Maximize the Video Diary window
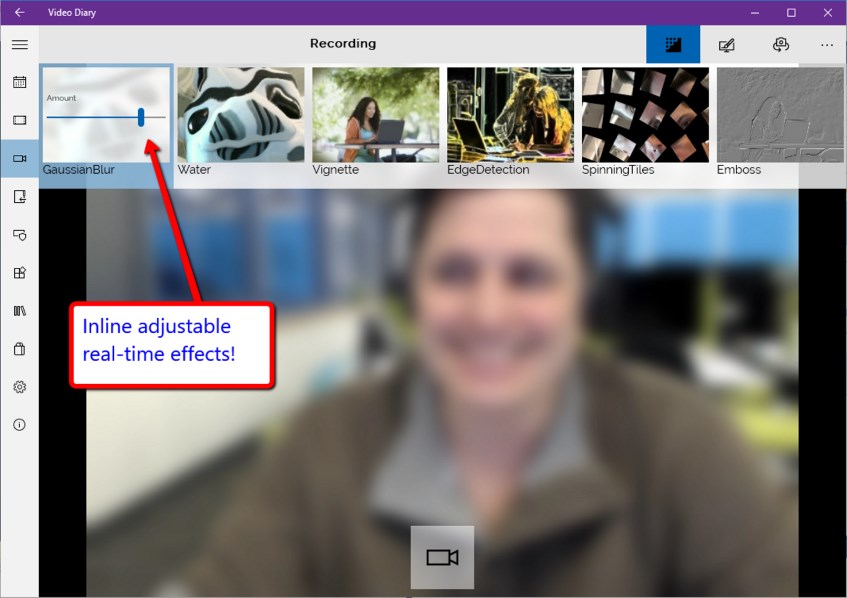Screen dimensions: 847x598 coord(791,12)
